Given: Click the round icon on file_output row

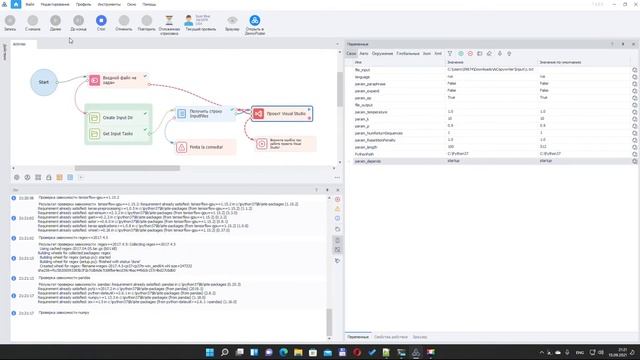Looking at the screenshot, I should 634,105.
